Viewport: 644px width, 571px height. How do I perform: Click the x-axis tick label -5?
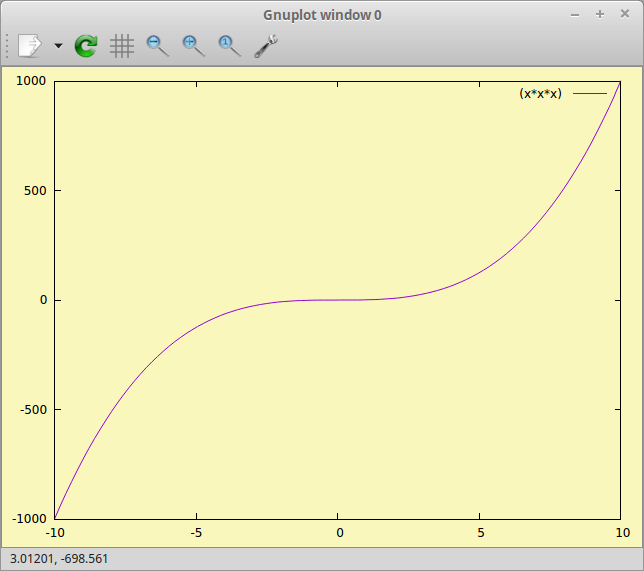click(196, 532)
